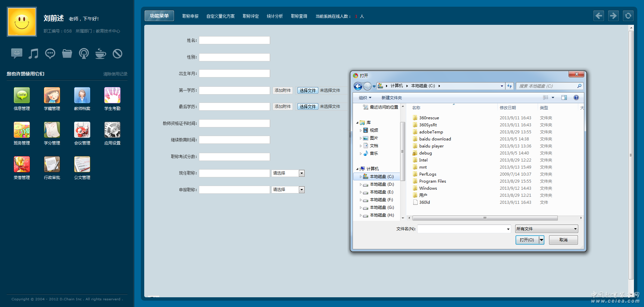Screen dimensions: 644x307
Task: Expand 本地磁盘 (D:) tree node
Action: coord(361,185)
